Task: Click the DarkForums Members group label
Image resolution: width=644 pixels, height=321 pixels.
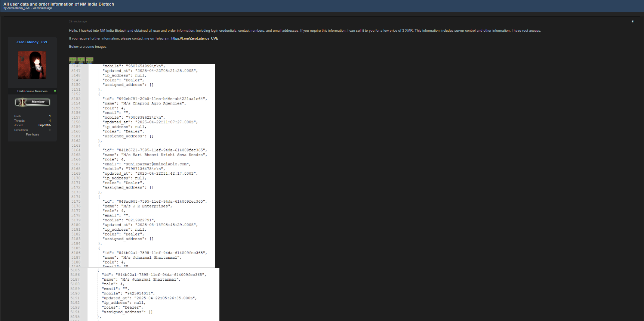Action: tap(32, 91)
